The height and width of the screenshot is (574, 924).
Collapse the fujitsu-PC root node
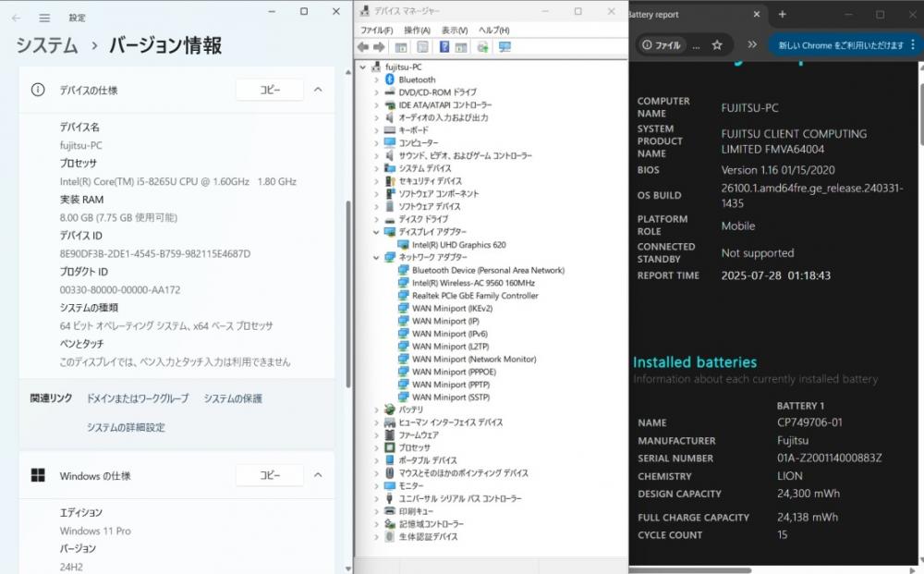coord(363,67)
